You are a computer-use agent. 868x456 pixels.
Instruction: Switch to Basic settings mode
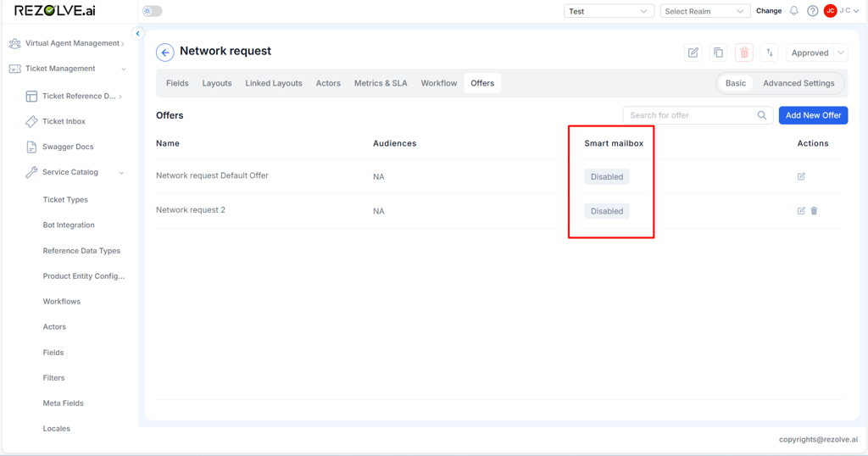736,83
